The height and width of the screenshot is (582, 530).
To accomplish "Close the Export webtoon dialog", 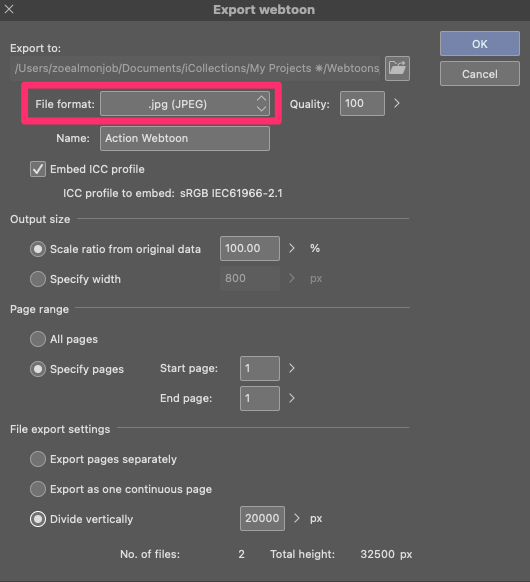I will [x=9, y=9].
